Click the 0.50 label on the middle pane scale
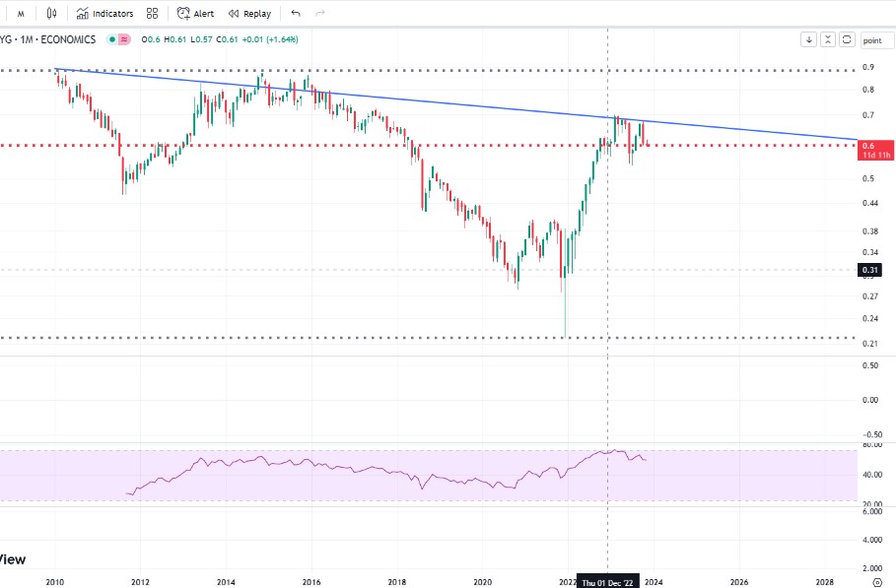The height and width of the screenshot is (588, 896). [x=870, y=365]
